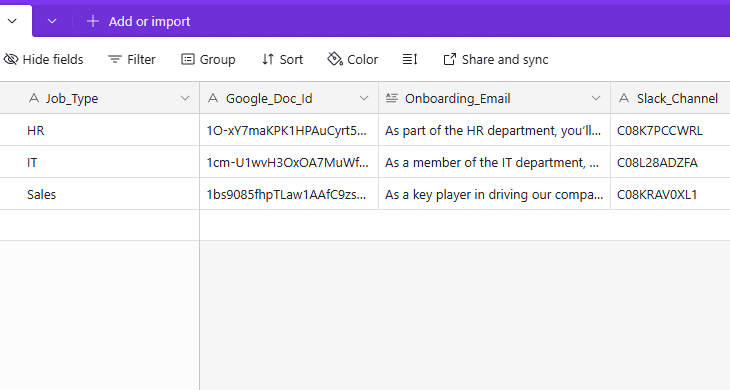
Task: Open the Google_Doc_Id column dropdown arrow
Action: pyautogui.click(x=364, y=98)
